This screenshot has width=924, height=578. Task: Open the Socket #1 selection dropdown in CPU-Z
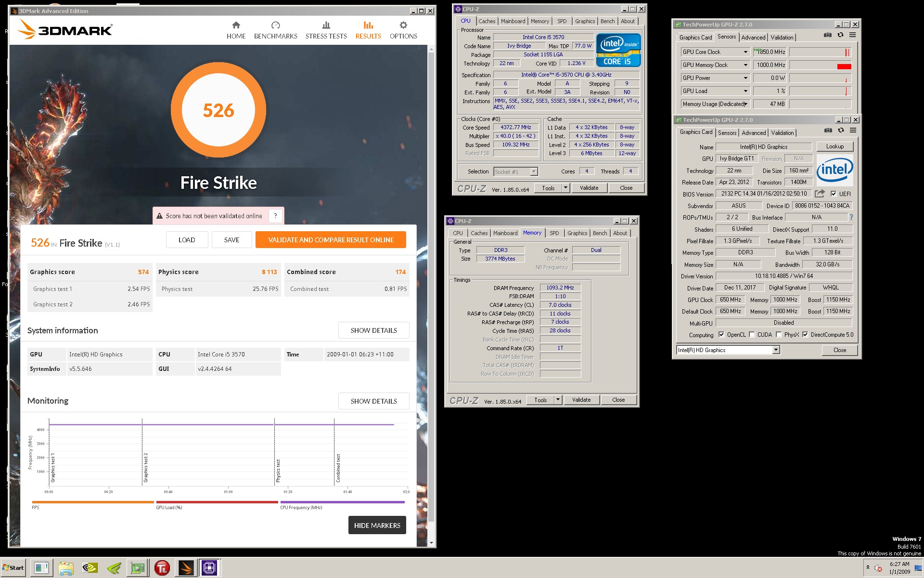click(x=534, y=171)
